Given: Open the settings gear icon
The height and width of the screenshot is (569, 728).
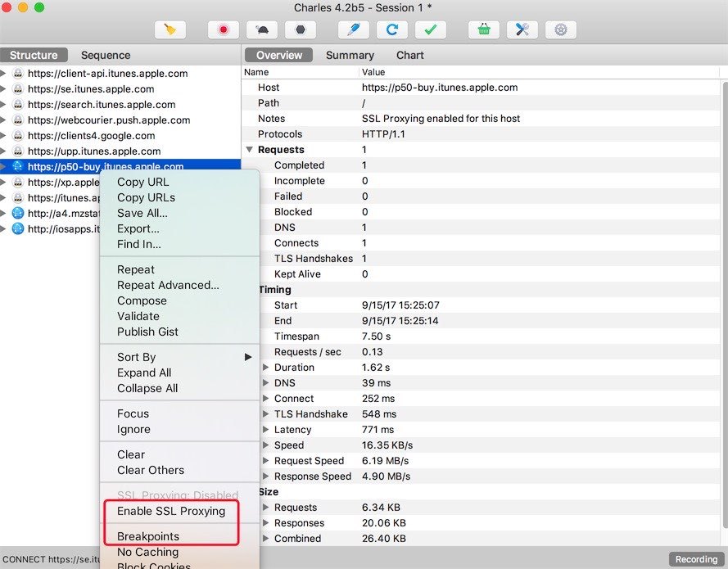Looking at the screenshot, I should 560,29.
